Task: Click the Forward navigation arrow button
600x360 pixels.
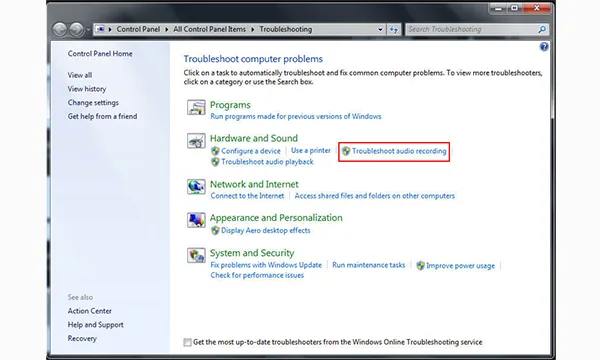Action: [77, 29]
